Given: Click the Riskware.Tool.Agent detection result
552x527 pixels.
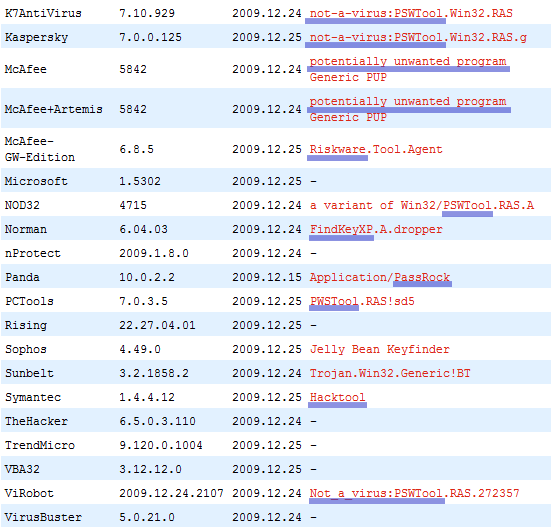Looking at the screenshot, I should point(376,149).
